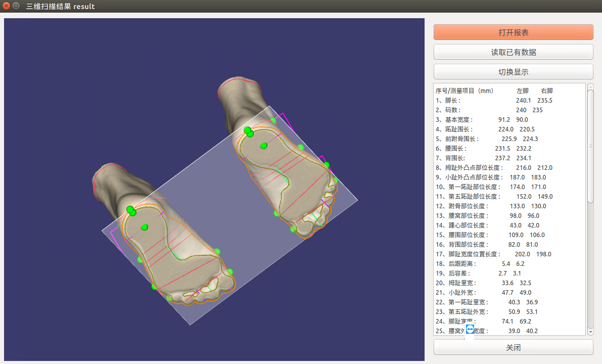Viewport: 602px width, 364px height.
Task: Click the green marker inside the right-side foot heel
Action: [x=263, y=146]
